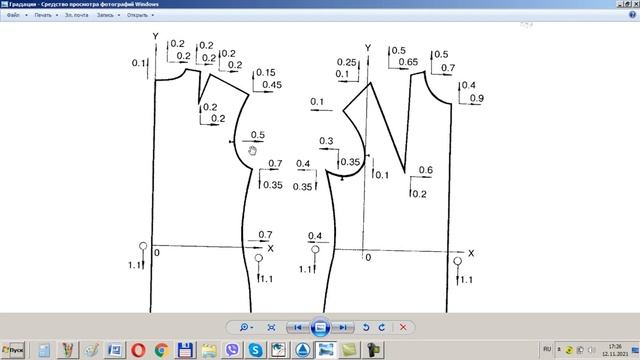Switch RU language indicator
640x360 pixels.
click(547, 349)
